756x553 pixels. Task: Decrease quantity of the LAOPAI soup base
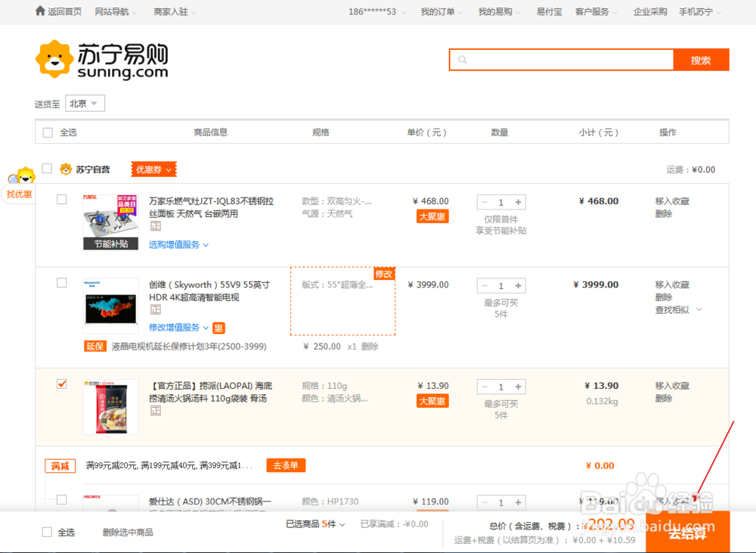485,387
